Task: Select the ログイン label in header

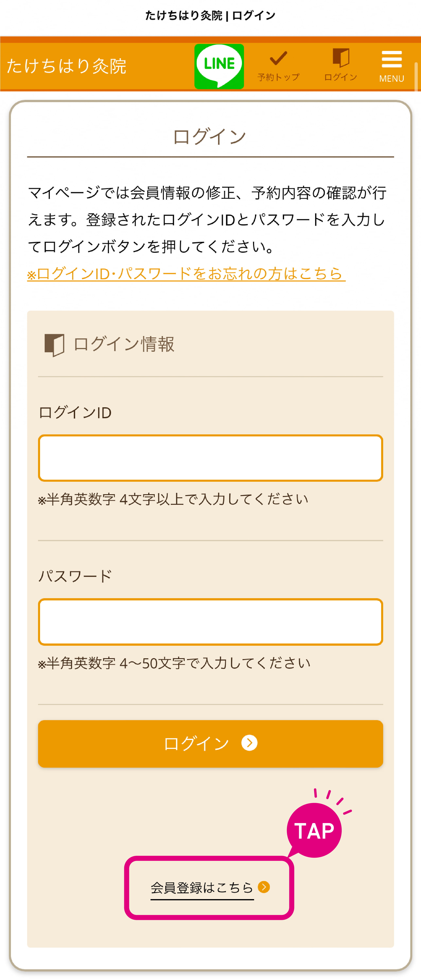Action: point(341,77)
